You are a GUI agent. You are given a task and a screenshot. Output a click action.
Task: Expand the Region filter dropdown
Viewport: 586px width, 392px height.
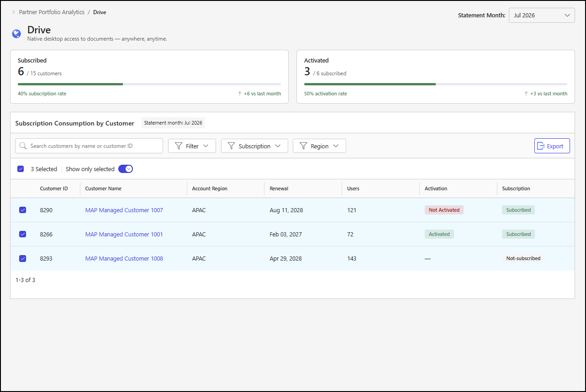(319, 146)
